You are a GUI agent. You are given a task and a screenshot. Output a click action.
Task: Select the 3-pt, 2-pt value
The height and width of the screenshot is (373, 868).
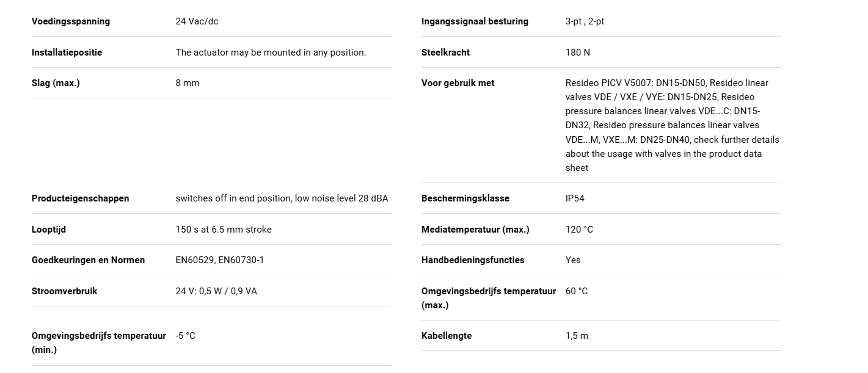point(585,21)
